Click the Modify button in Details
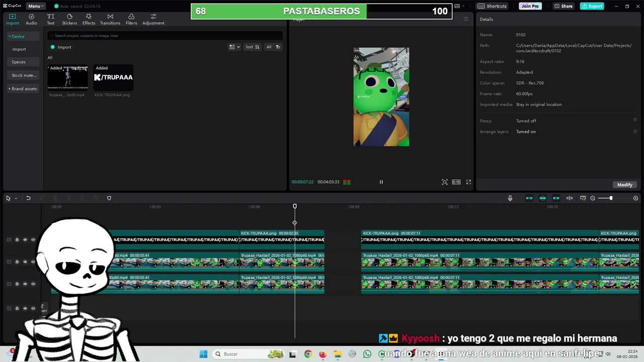Viewport: 644px width, 362px height. pyautogui.click(x=624, y=185)
